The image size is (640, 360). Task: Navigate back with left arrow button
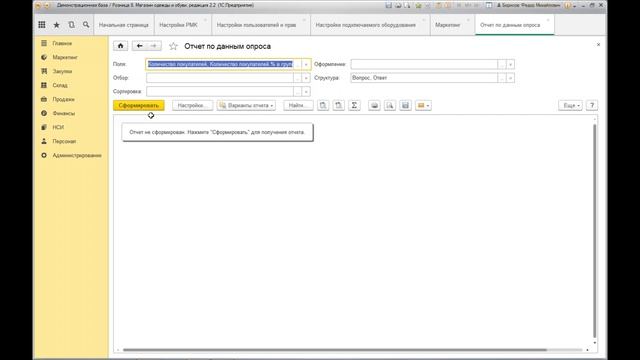pyautogui.click(x=140, y=46)
